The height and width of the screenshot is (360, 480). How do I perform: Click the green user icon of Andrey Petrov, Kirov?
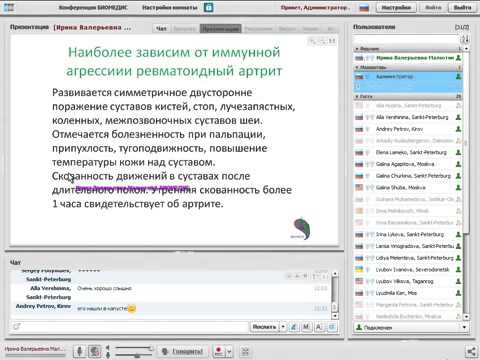[458, 129]
